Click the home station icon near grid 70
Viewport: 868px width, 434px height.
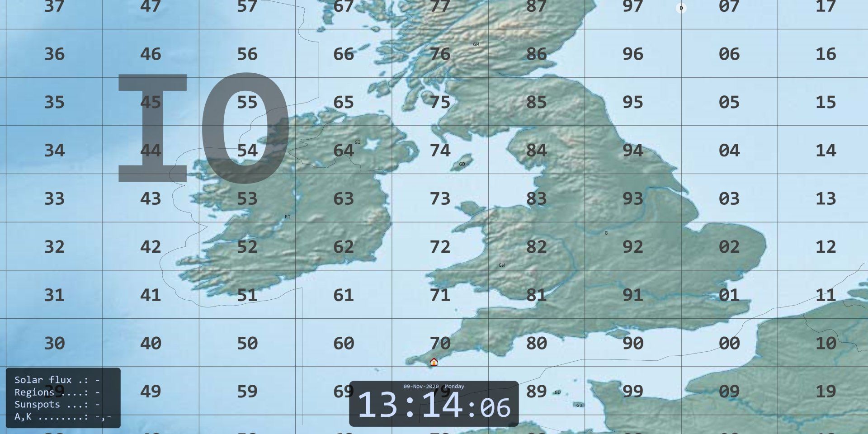(x=433, y=362)
